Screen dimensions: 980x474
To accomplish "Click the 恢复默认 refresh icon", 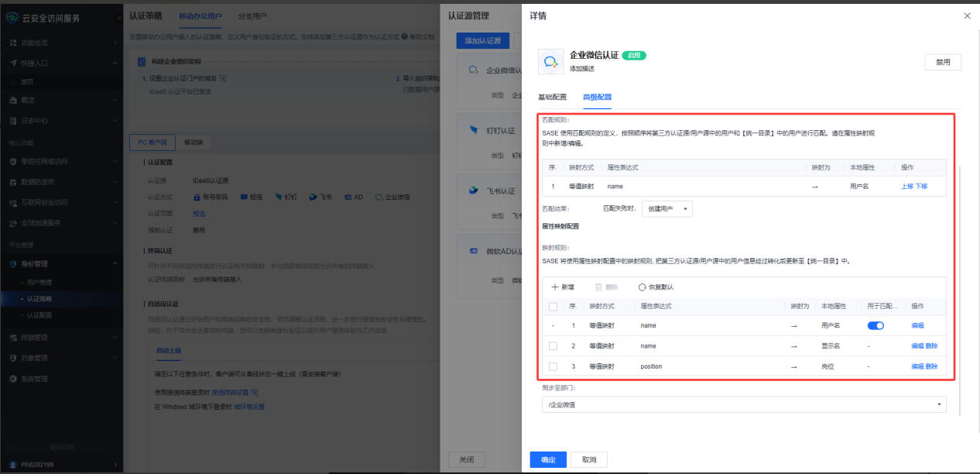I will [x=642, y=287].
